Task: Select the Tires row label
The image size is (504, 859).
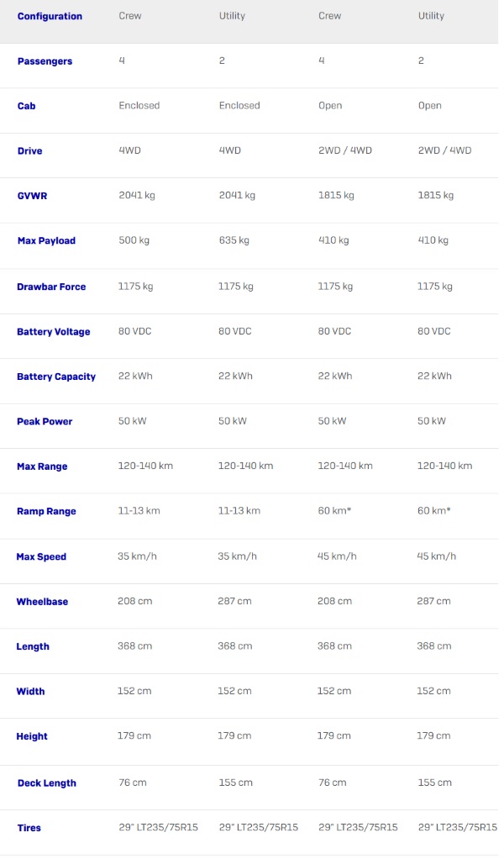Action: point(29,828)
